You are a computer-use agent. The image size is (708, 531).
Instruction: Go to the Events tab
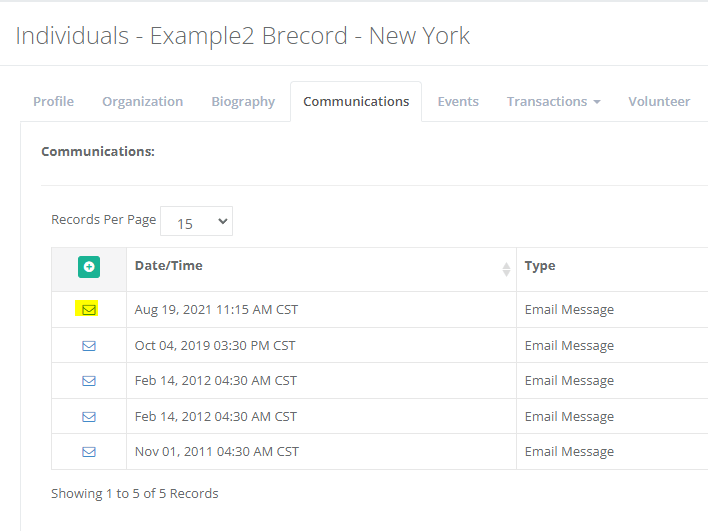click(458, 102)
